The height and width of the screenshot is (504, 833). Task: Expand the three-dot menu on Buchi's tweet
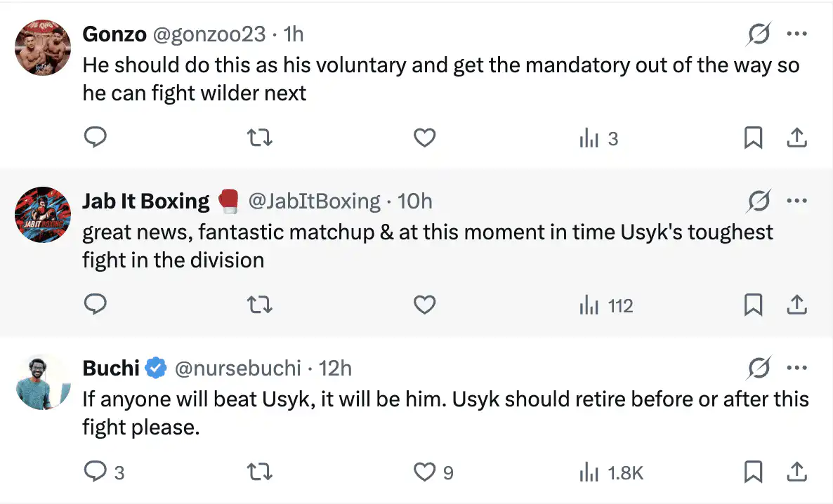(797, 368)
